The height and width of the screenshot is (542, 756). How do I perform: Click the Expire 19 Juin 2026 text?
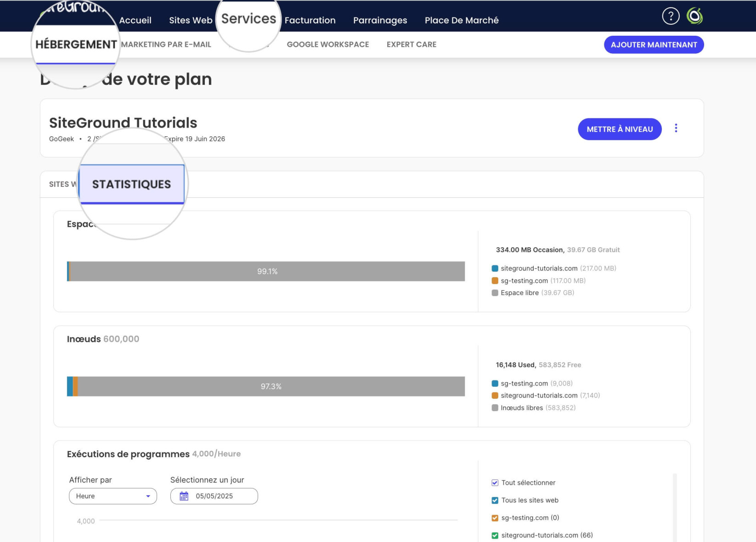coord(195,139)
